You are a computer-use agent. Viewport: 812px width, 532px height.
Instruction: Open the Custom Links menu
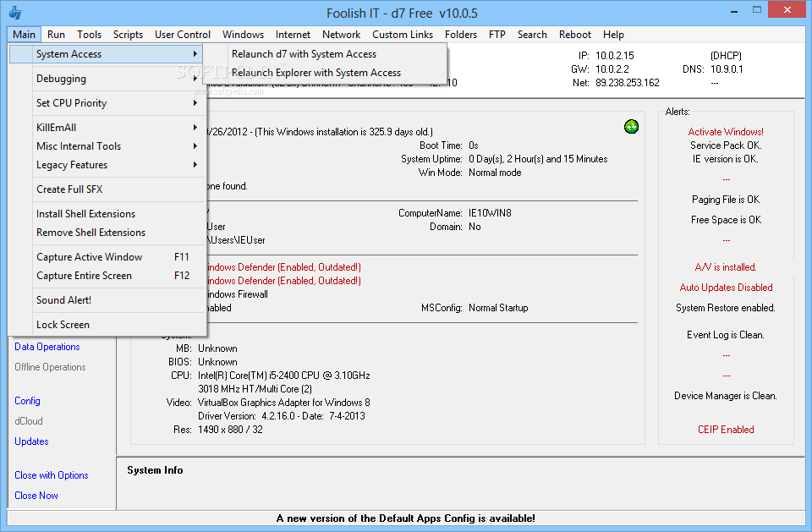[x=403, y=34]
